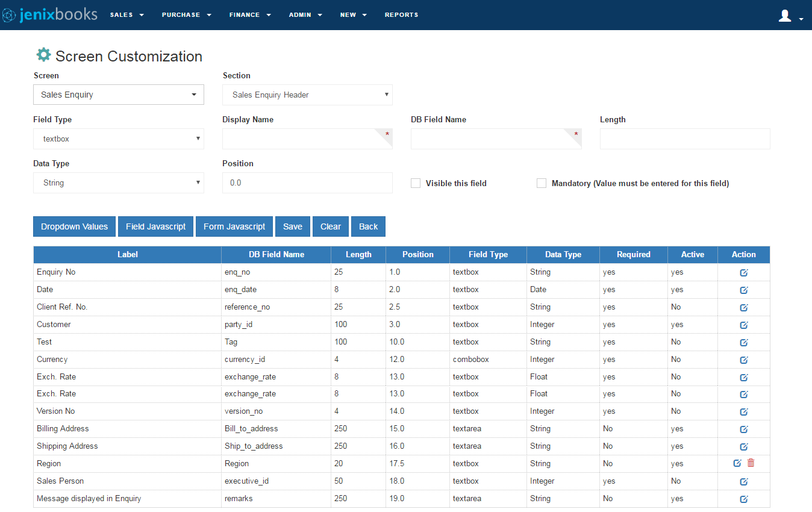
Task: Click the remarks cell
Action: coord(276,499)
